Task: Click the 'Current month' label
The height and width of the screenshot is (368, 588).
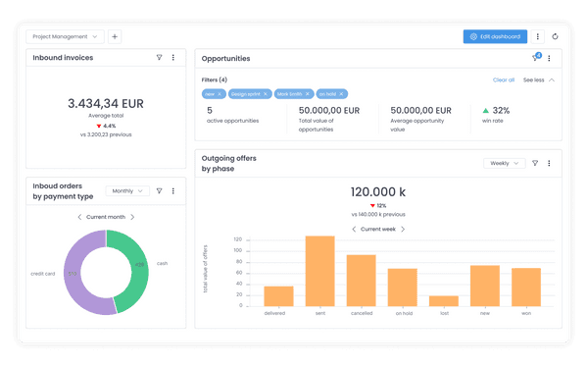Action: (106, 217)
